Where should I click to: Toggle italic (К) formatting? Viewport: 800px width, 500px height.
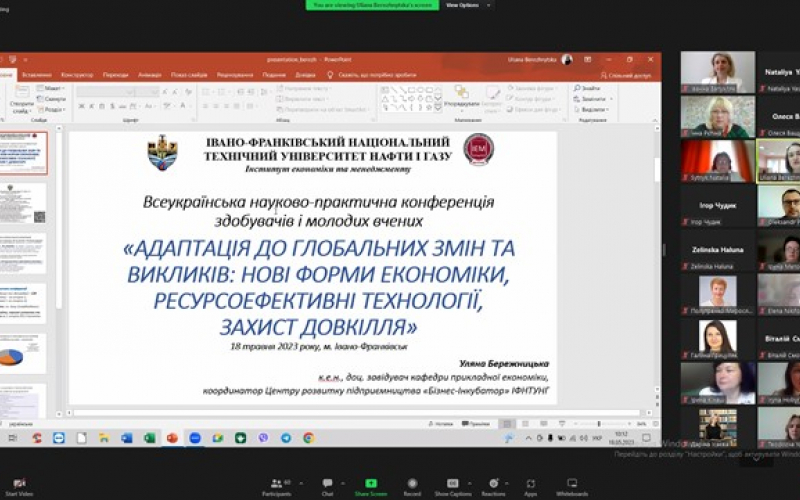pos(91,106)
